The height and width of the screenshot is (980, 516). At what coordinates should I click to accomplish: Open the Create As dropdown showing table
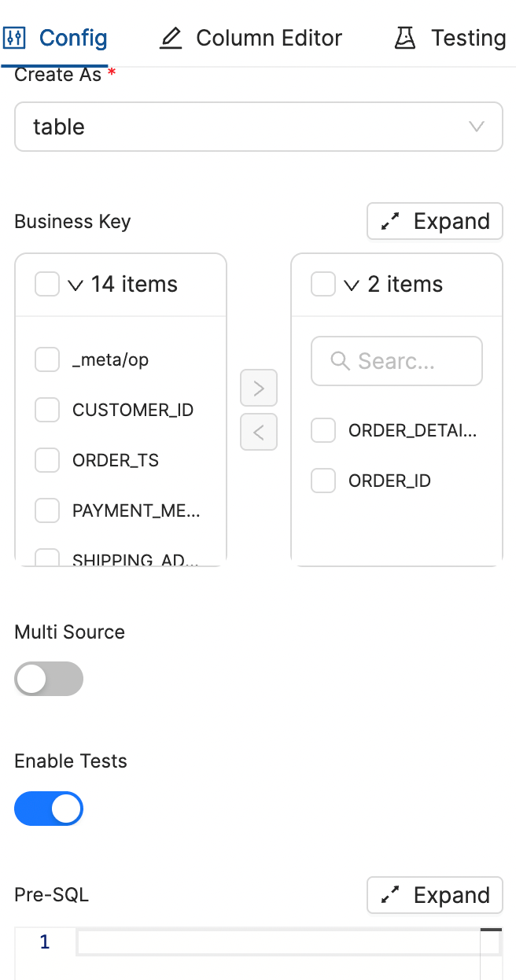(x=258, y=126)
